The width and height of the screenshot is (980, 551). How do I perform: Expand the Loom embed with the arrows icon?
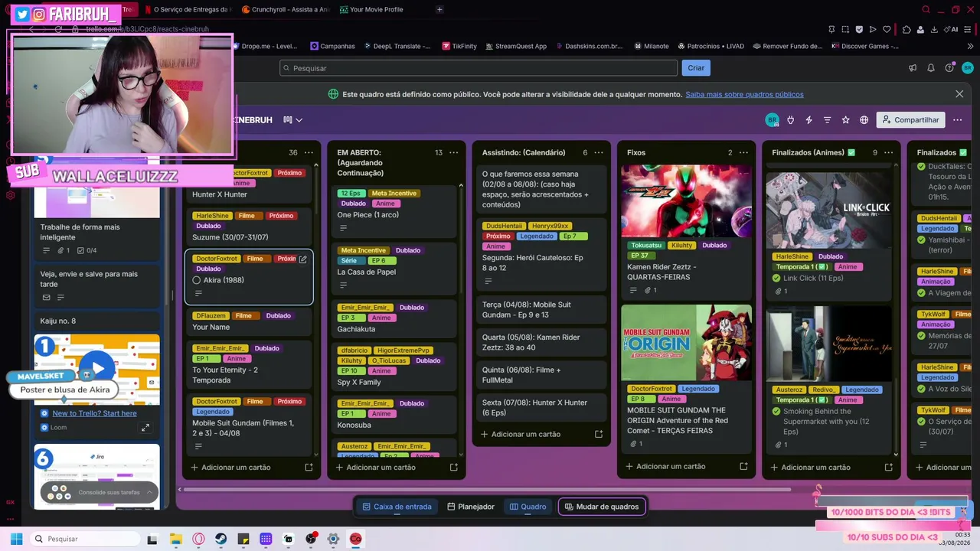[x=145, y=428]
